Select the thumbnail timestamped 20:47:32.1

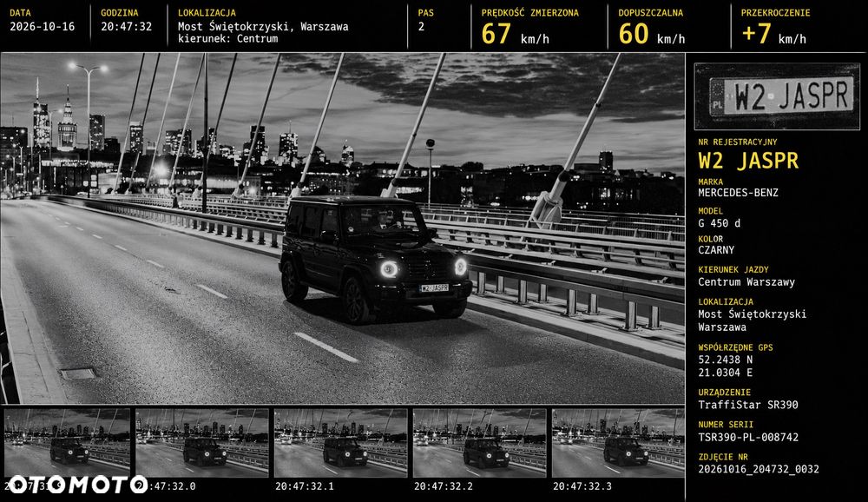tap(340, 443)
